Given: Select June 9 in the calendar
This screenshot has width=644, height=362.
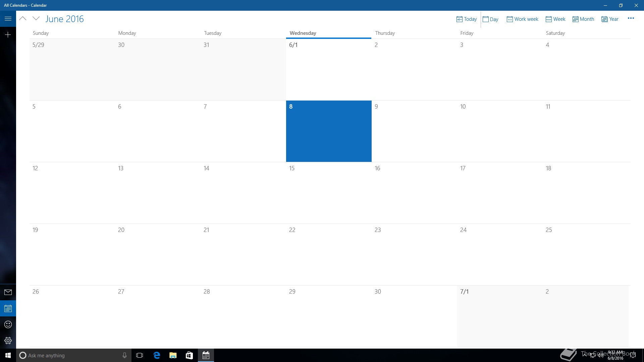Looking at the screenshot, I should click(414, 131).
